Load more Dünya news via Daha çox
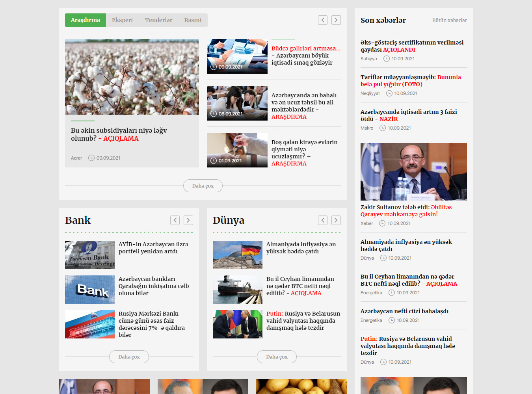 point(277,357)
